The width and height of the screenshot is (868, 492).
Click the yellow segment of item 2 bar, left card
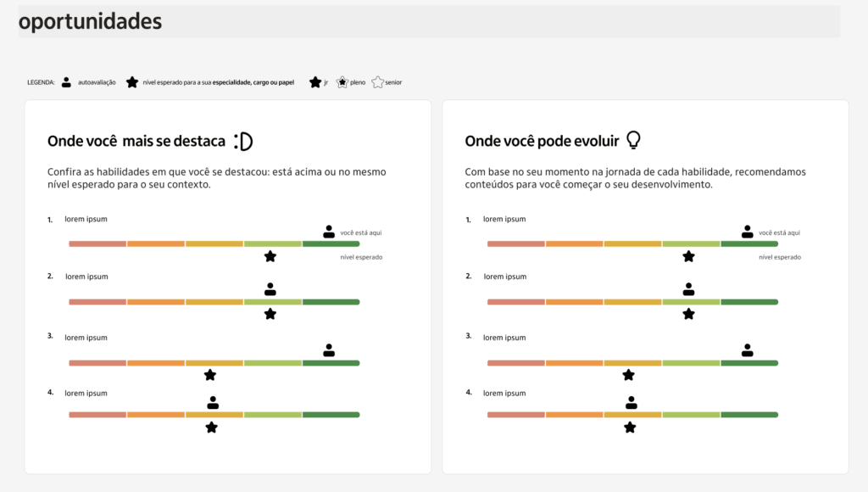pyautogui.click(x=214, y=302)
